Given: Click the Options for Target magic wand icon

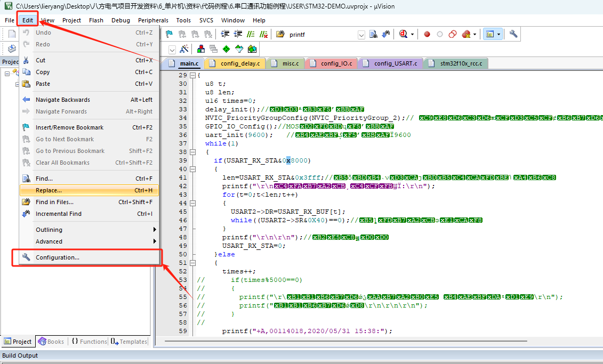Looking at the screenshot, I should click(184, 49).
